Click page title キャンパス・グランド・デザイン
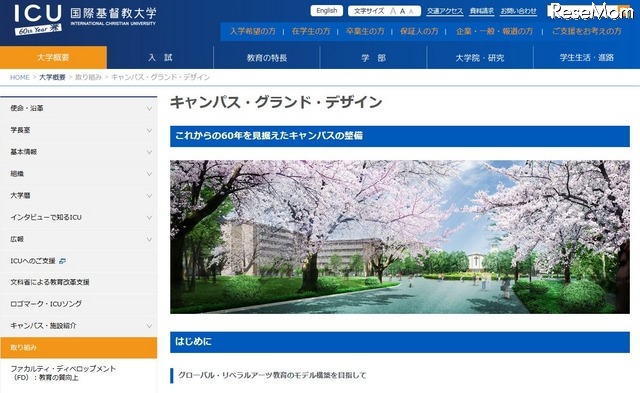 276,102
